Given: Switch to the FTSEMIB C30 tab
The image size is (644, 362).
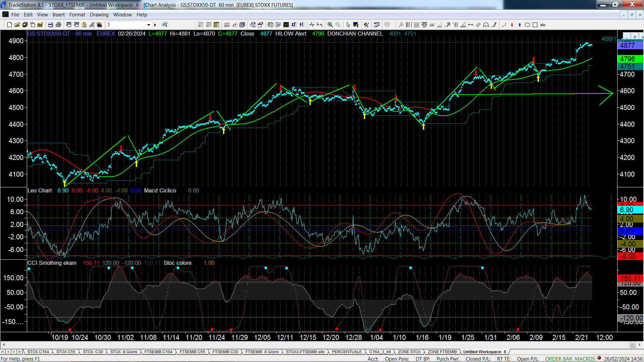Looking at the screenshot, I should 225,352.
